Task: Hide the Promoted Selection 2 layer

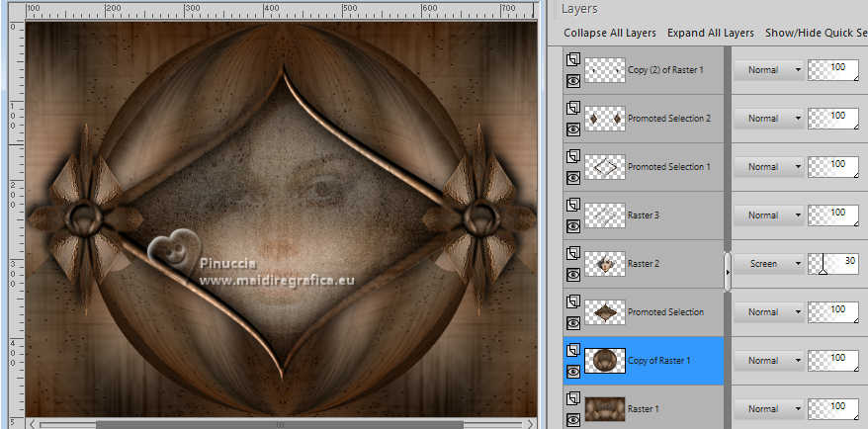Action: point(572,129)
